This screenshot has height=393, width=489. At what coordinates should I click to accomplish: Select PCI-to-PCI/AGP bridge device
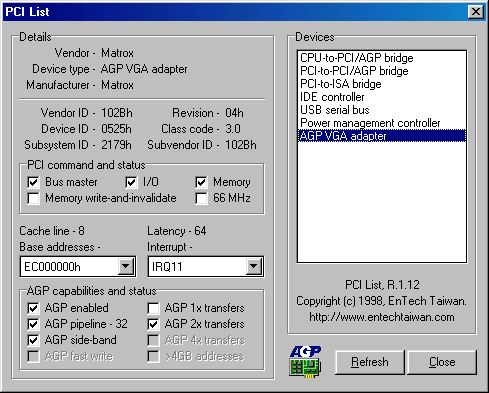(x=382, y=71)
